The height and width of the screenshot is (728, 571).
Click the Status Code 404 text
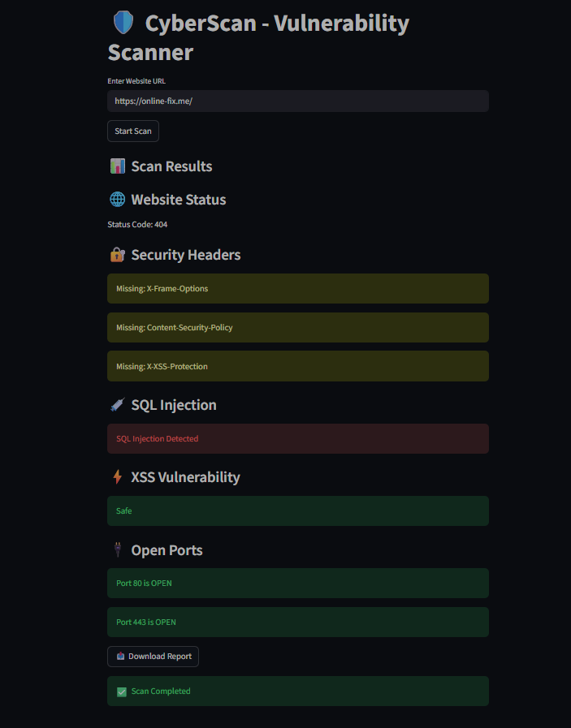coord(137,224)
